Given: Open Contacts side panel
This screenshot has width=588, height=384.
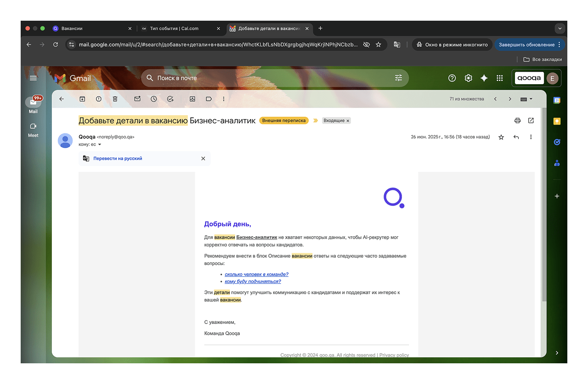Looking at the screenshot, I should pyautogui.click(x=557, y=163).
